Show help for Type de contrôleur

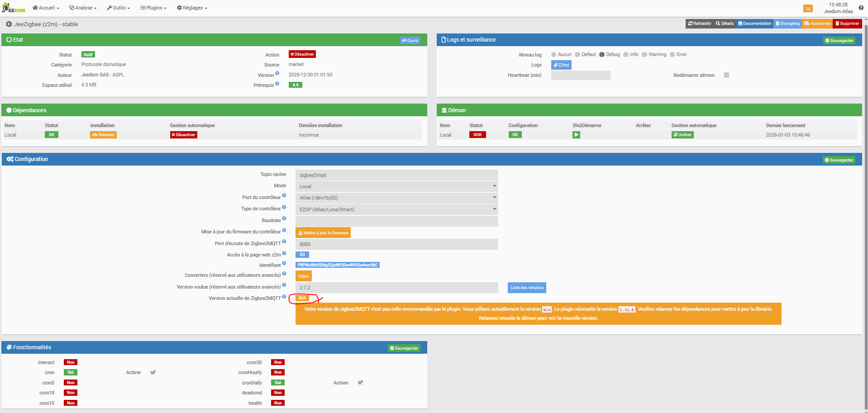coord(284,207)
